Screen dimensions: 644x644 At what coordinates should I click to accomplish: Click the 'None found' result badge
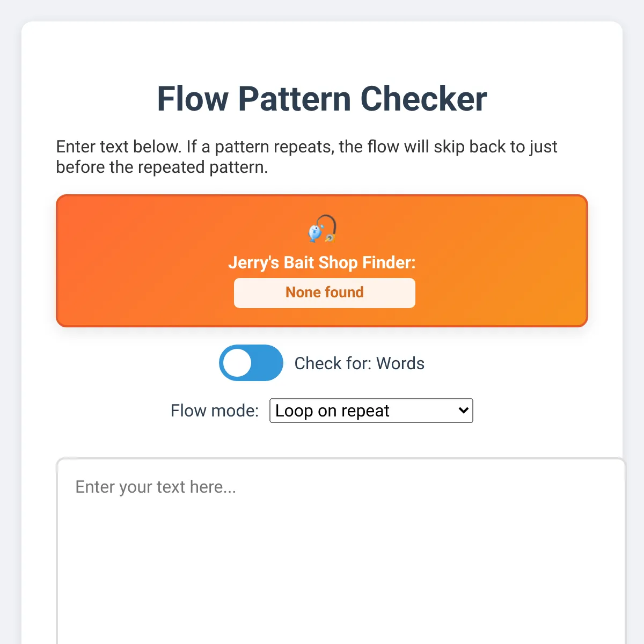coord(325,292)
